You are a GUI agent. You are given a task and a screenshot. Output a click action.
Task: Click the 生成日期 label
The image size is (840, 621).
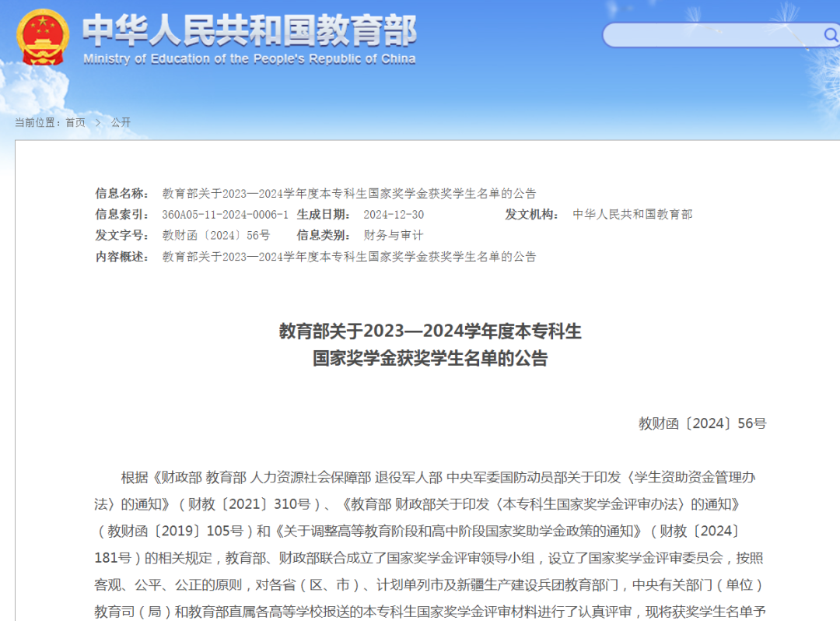[x=324, y=215]
